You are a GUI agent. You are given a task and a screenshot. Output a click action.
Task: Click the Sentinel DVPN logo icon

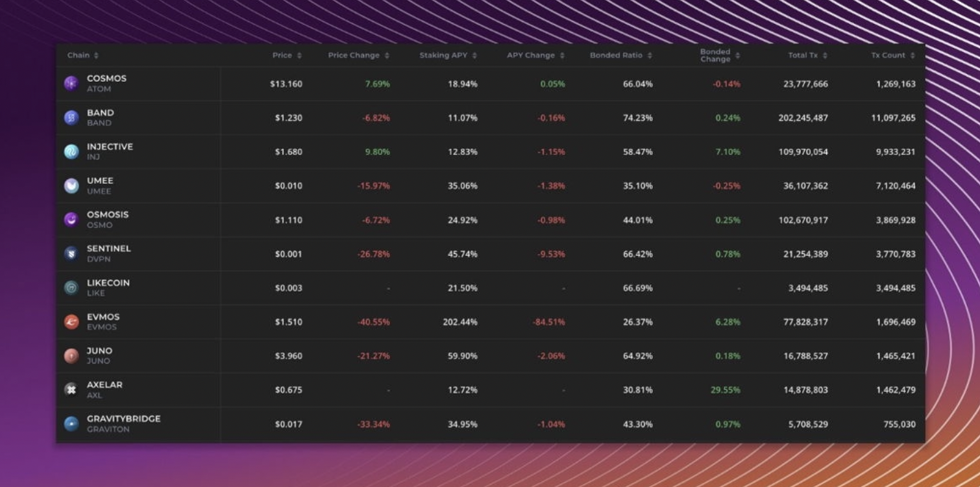pyautogui.click(x=71, y=253)
